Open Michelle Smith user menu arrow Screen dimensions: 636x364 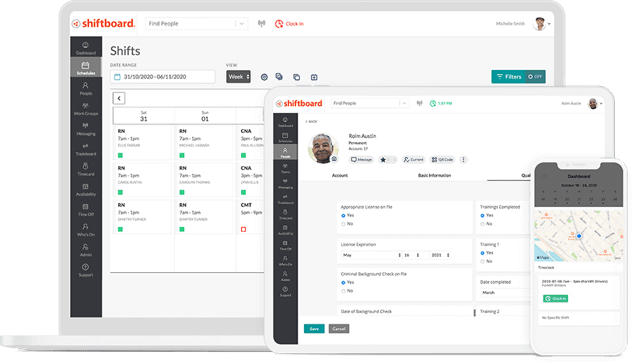[549, 24]
